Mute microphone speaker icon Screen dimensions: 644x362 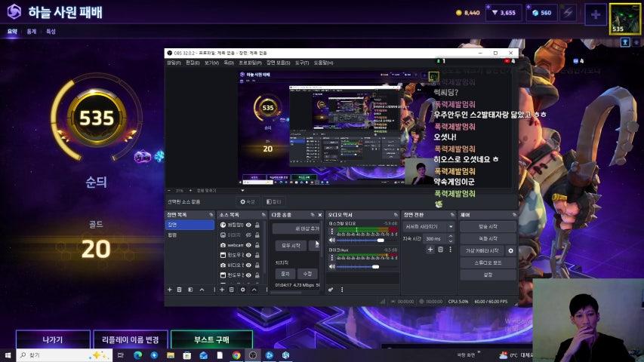click(332, 267)
